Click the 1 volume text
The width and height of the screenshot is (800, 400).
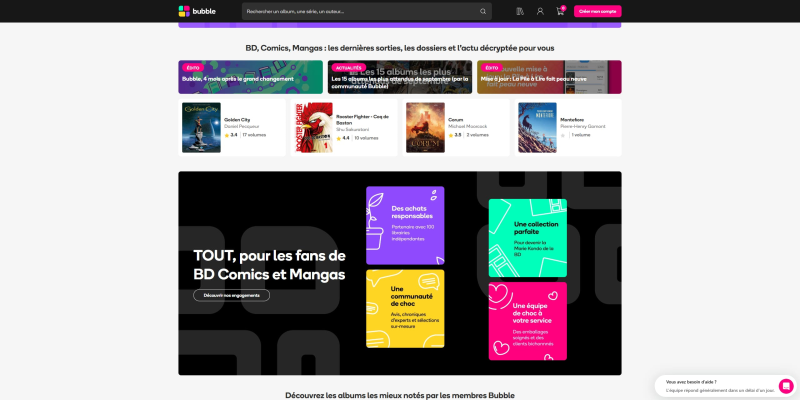tap(581, 135)
